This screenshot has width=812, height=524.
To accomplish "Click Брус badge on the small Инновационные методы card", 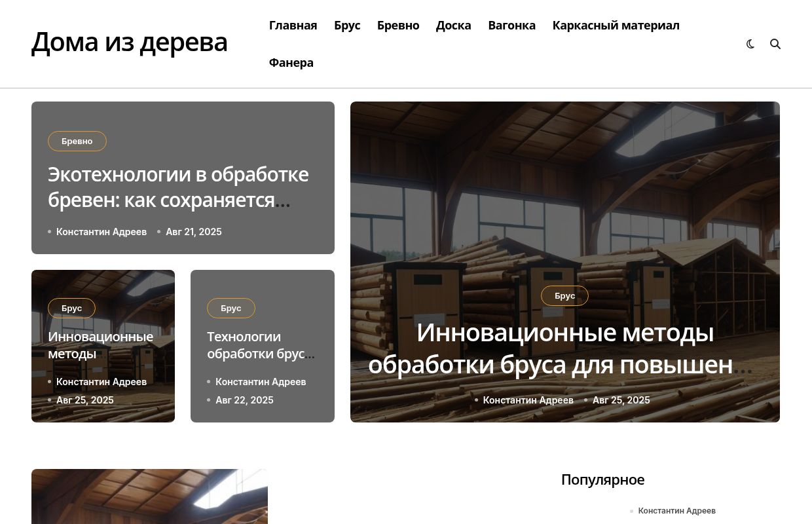I will [x=71, y=309].
